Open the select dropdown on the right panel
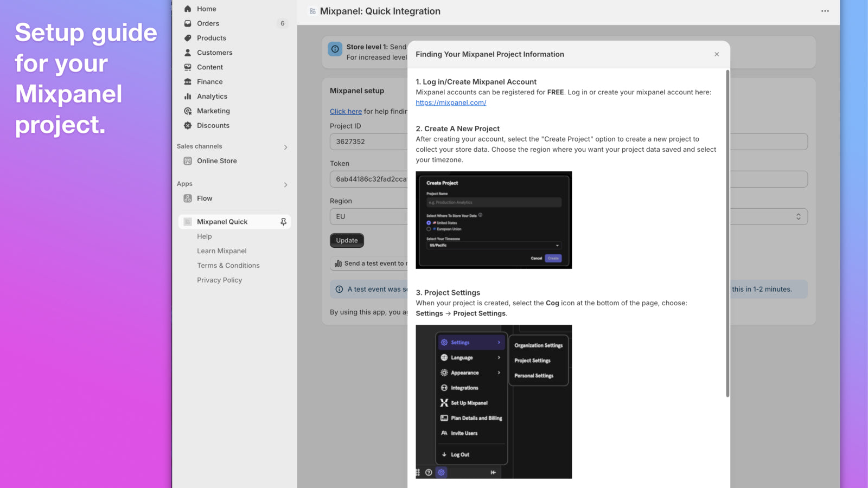Screen dimensions: 868x488 [798, 216]
